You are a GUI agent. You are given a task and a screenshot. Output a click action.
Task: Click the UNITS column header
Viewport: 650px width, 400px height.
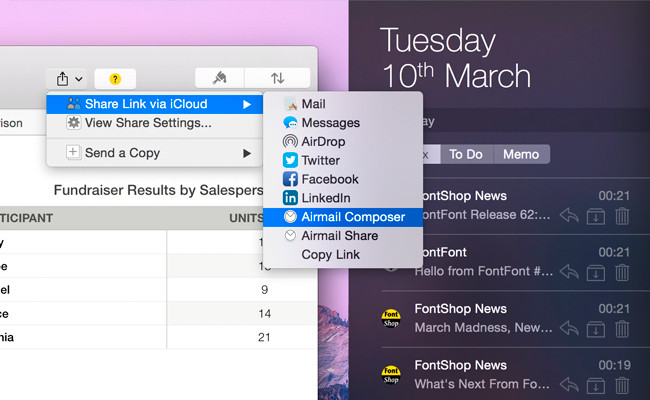pyautogui.click(x=246, y=218)
